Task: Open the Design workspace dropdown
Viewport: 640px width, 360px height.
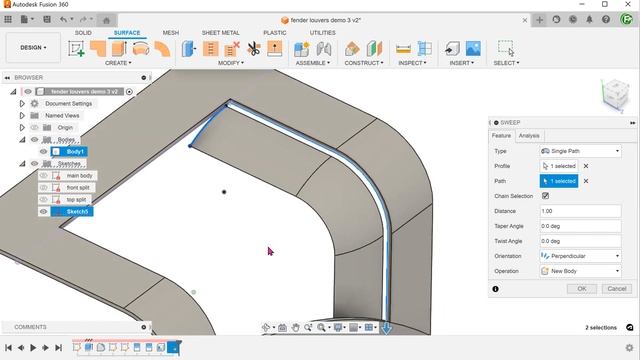Action: [x=33, y=48]
